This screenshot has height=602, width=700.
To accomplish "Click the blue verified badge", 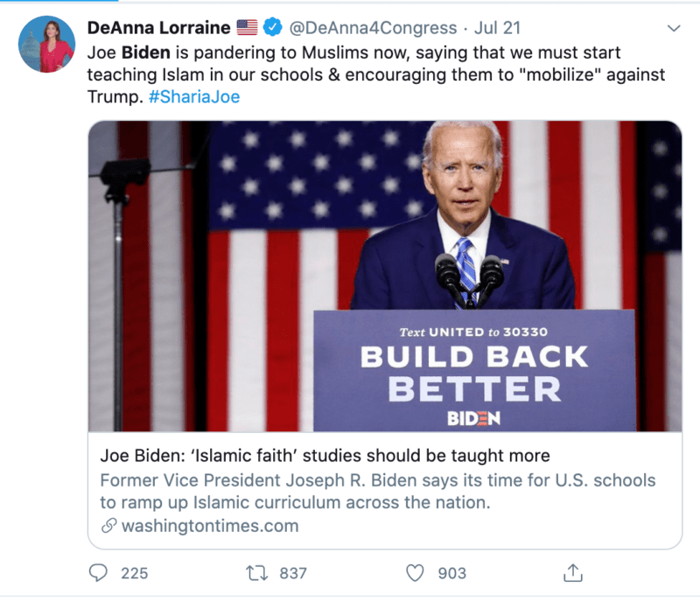I will (272, 29).
